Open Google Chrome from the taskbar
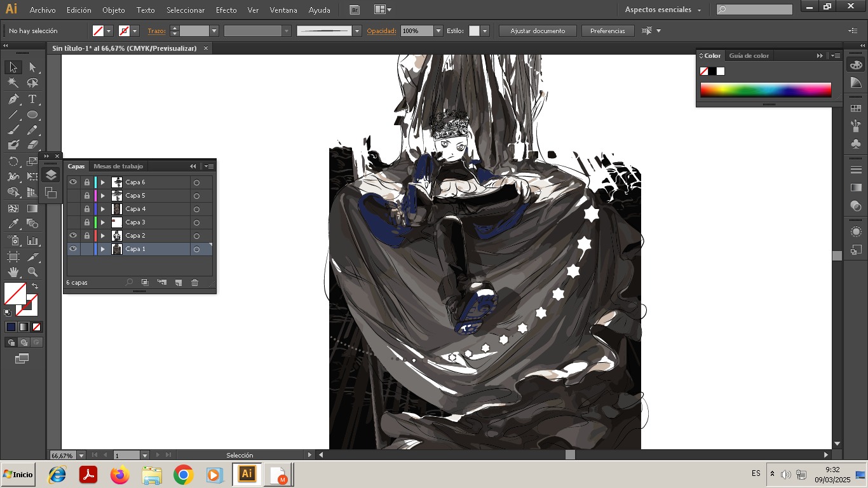This screenshot has height=488, width=868. click(183, 475)
